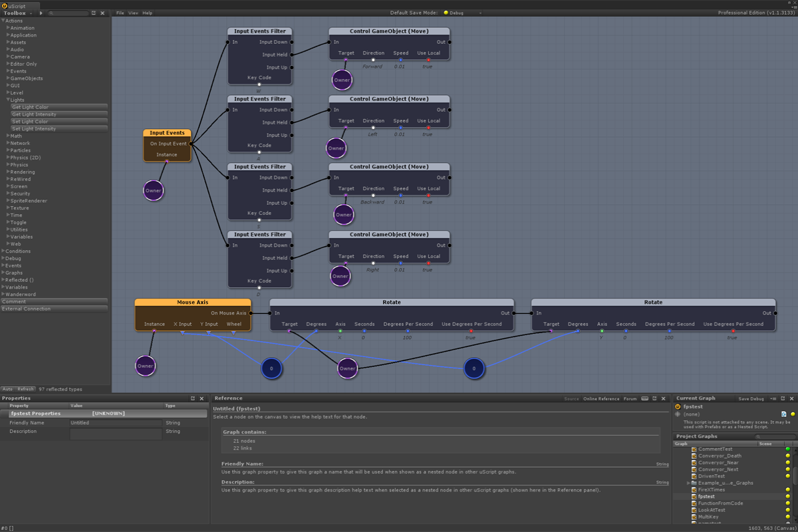Open the View menu
Image resolution: width=798 pixels, height=532 pixels.
[133, 13]
